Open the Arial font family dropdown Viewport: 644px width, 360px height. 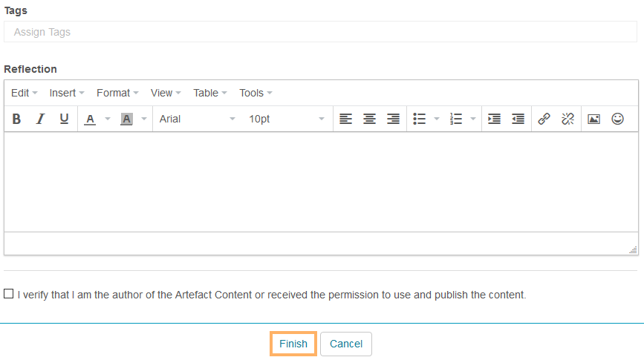point(197,119)
